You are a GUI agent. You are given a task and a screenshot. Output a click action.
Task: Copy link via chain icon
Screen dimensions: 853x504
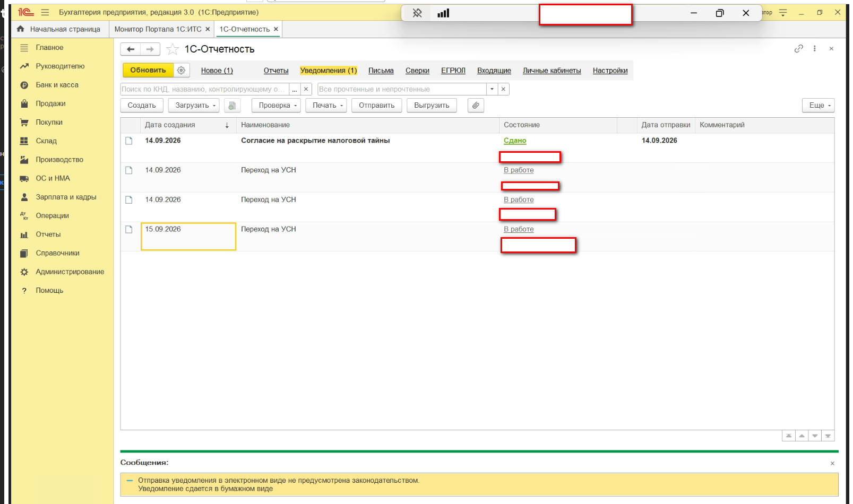(798, 48)
